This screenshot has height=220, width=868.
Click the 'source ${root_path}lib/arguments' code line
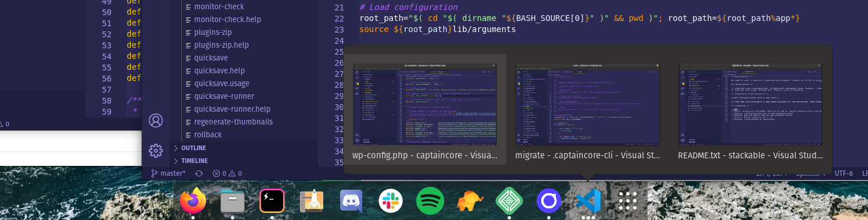438,29
